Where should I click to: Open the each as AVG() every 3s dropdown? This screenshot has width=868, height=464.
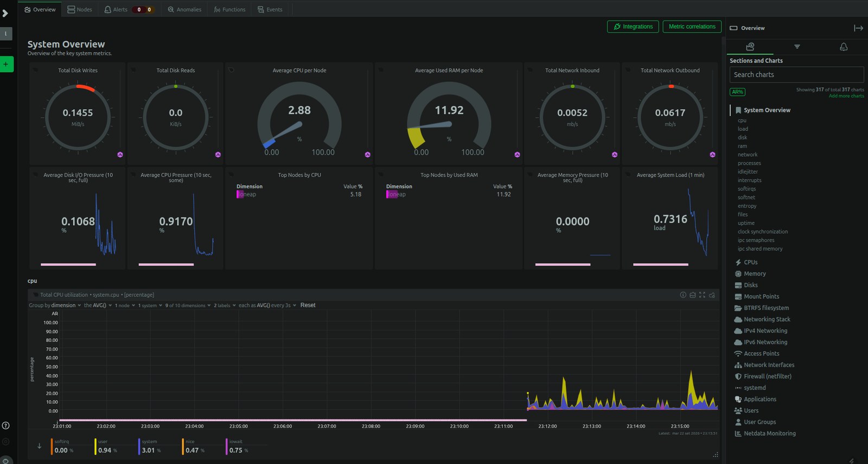(267, 306)
